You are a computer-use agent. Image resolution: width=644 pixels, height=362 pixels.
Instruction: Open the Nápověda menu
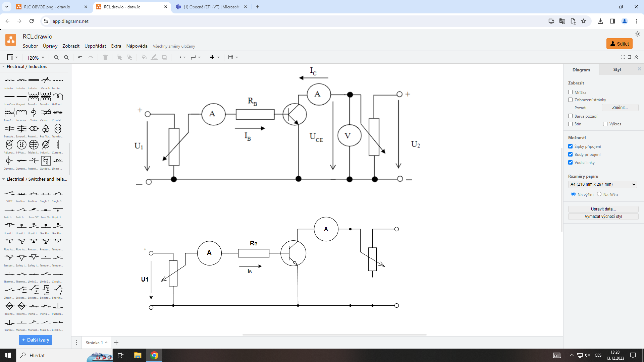coord(137,46)
